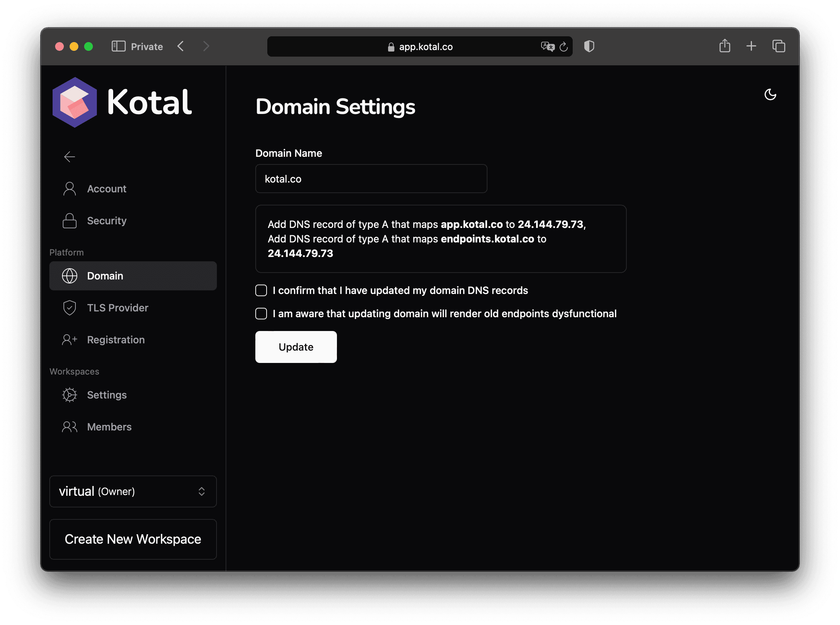Open Registration settings

pos(133,340)
